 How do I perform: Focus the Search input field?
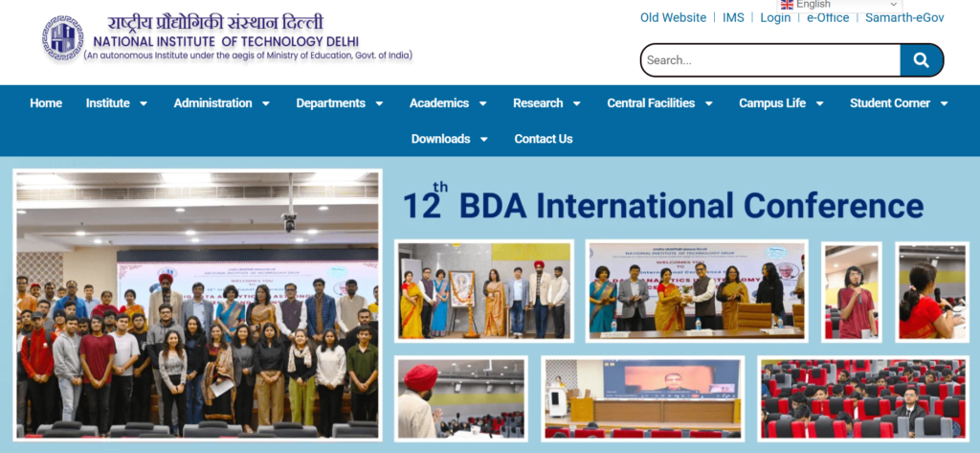click(x=770, y=60)
